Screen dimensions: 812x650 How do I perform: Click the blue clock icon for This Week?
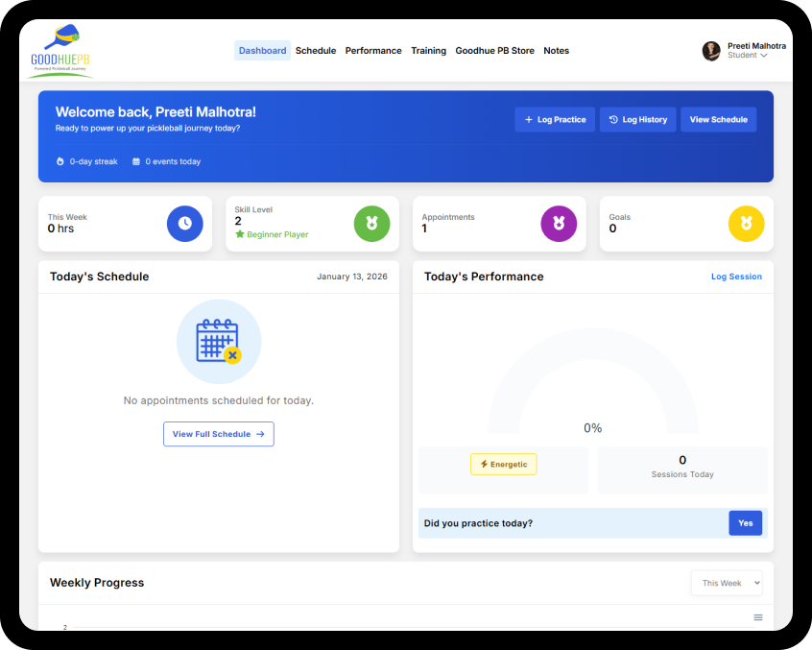coord(184,224)
